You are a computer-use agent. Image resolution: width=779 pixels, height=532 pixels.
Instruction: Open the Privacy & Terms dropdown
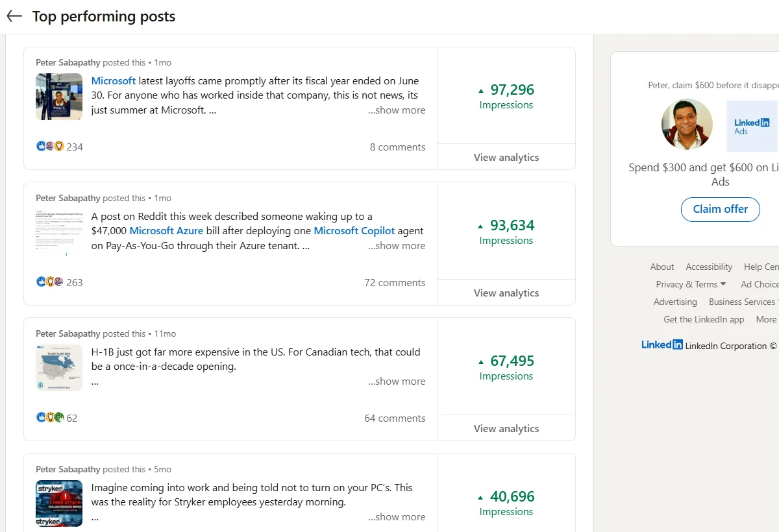[691, 284]
